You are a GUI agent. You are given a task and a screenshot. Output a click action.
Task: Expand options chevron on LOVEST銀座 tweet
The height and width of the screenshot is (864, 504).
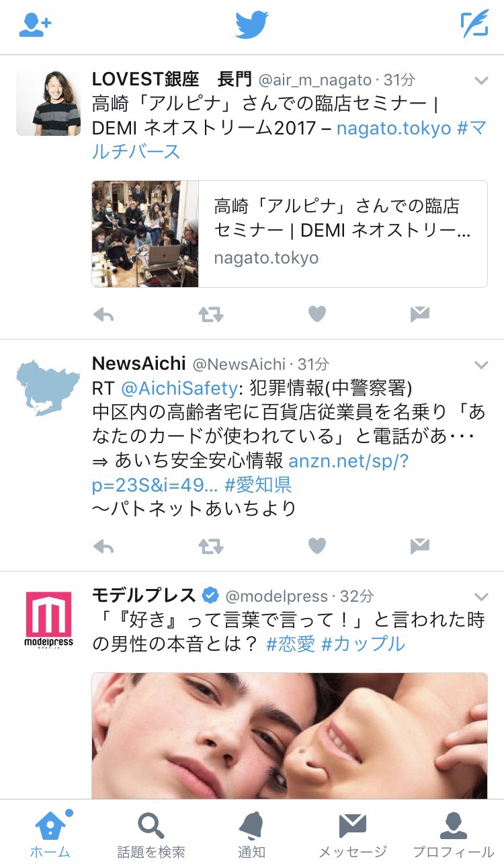[481, 81]
